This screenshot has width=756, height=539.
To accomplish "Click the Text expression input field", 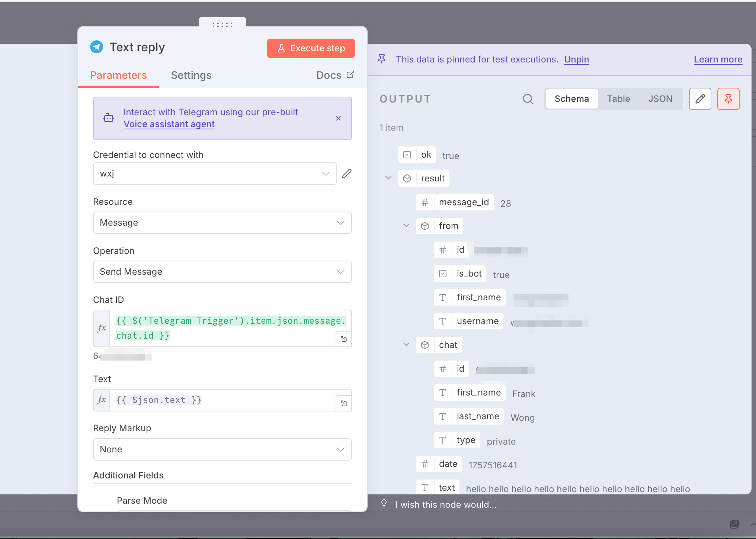I will pos(223,400).
